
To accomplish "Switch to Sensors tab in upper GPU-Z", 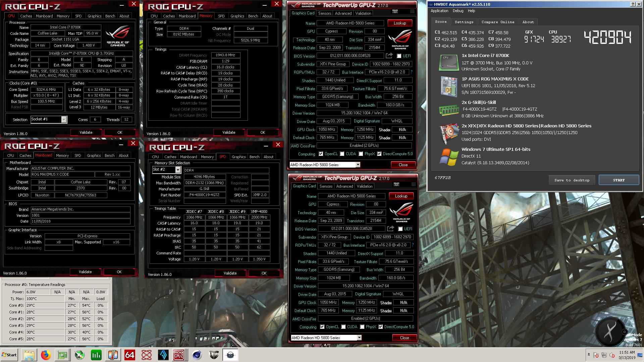I will 325,13.
